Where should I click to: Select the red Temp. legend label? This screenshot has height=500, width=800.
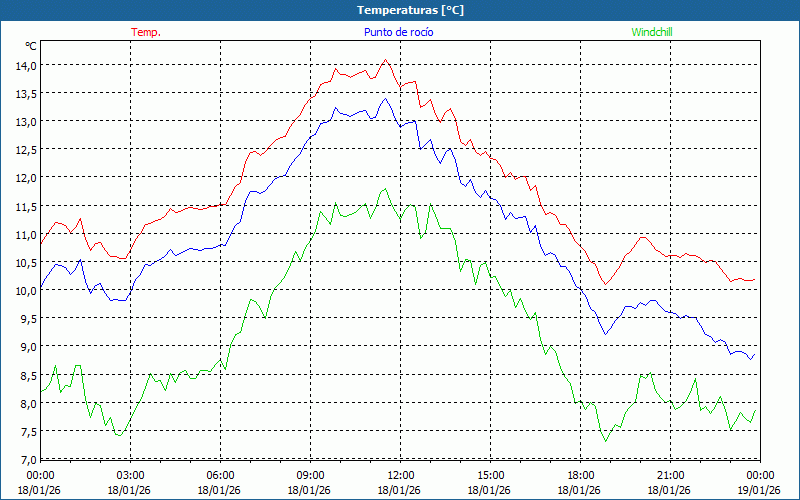pos(146,32)
